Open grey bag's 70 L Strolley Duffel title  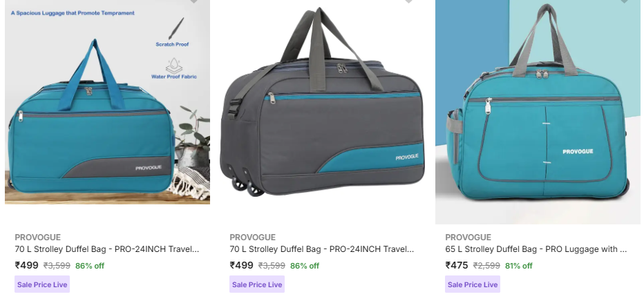pos(321,249)
